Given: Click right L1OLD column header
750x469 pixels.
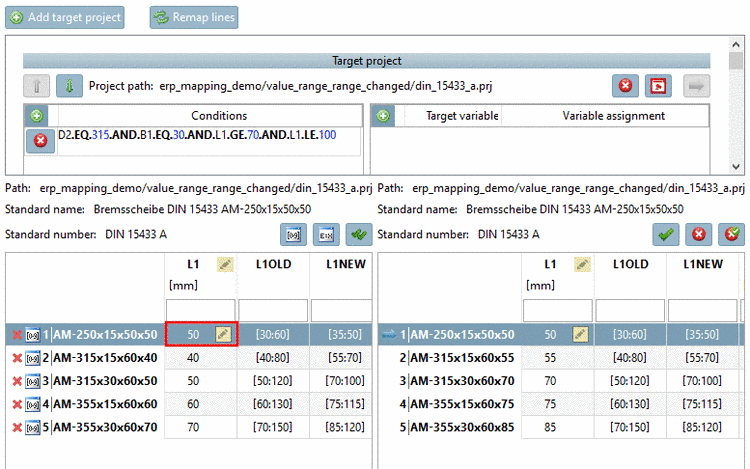Looking at the screenshot, I should point(630,264).
